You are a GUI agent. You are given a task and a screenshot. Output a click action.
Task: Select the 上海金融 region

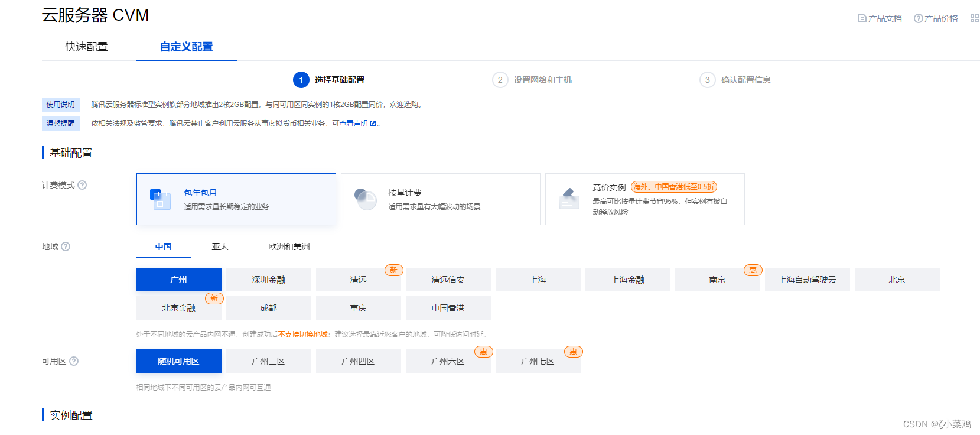click(628, 280)
